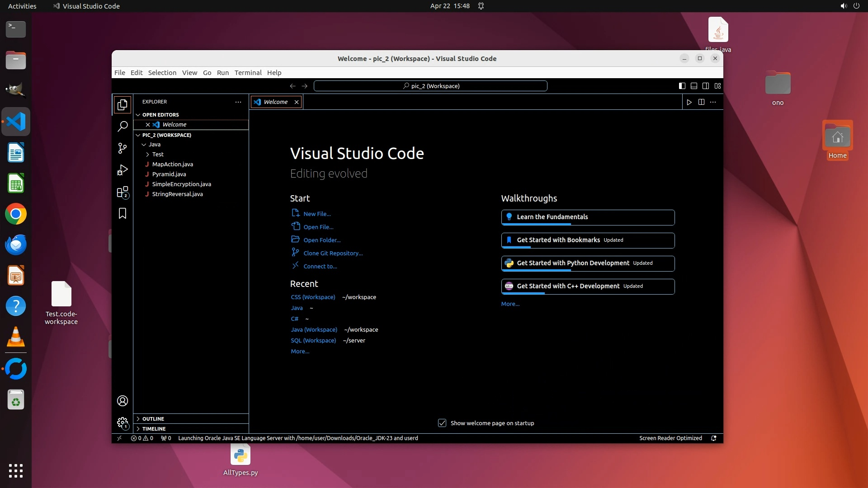The width and height of the screenshot is (868, 488).
Task: Open the Run and Debug view
Action: [123, 170]
